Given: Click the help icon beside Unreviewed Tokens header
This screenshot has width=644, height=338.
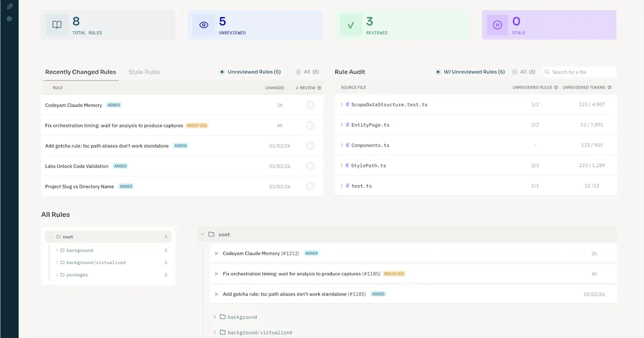Looking at the screenshot, I should tap(609, 87).
